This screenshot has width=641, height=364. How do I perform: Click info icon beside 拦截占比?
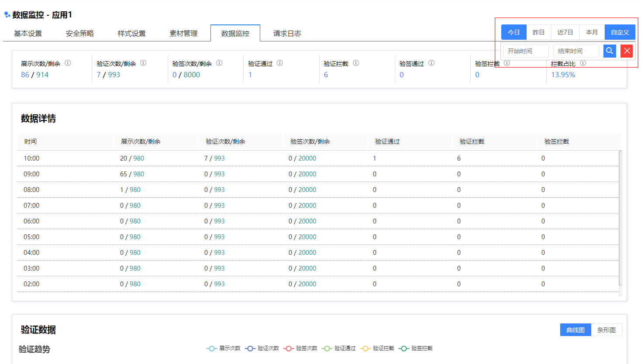[x=583, y=63]
